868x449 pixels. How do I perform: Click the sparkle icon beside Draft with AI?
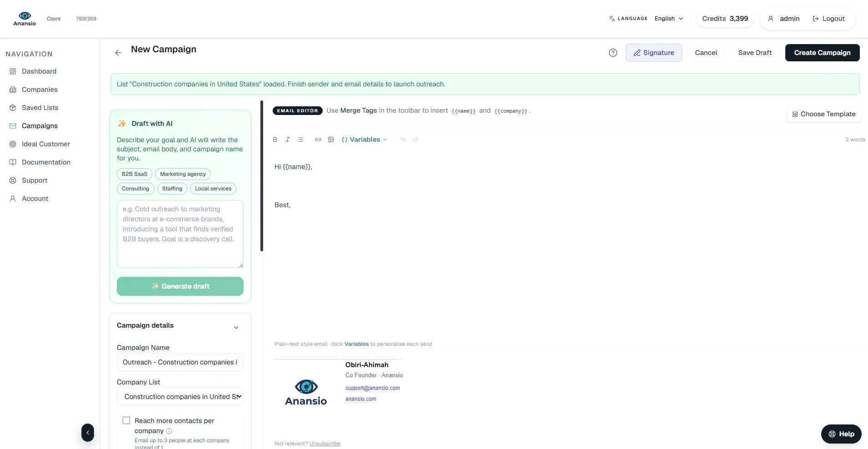(122, 124)
